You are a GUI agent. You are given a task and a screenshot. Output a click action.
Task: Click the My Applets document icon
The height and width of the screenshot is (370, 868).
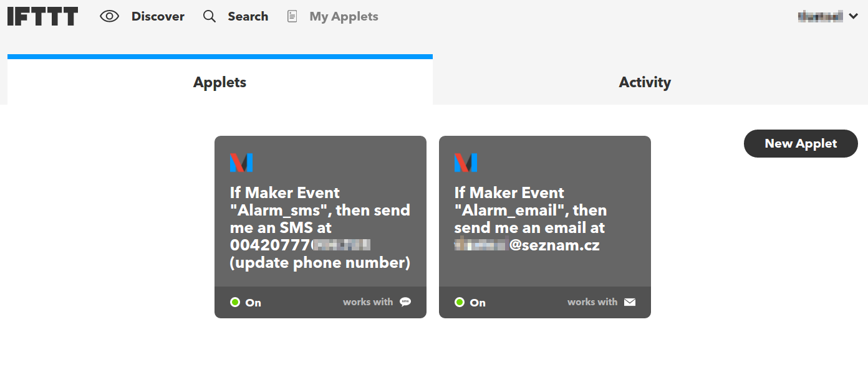pyautogui.click(x=292, y=17)
